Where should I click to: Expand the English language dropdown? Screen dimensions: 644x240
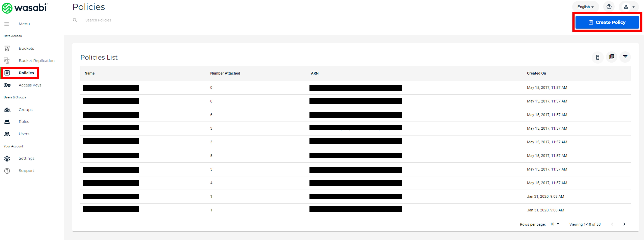pyautogui.click(x=585, y=7)
